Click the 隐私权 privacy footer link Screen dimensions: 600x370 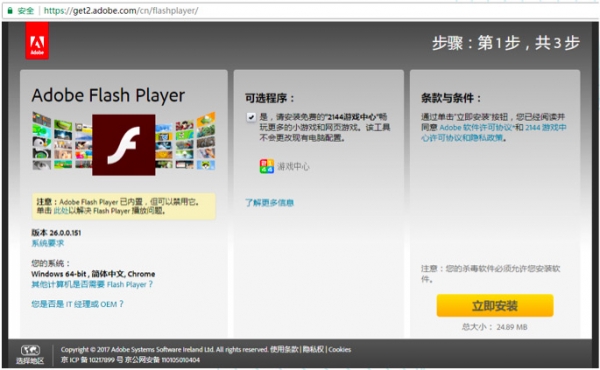pyautogui.click(x=313, y=349)
